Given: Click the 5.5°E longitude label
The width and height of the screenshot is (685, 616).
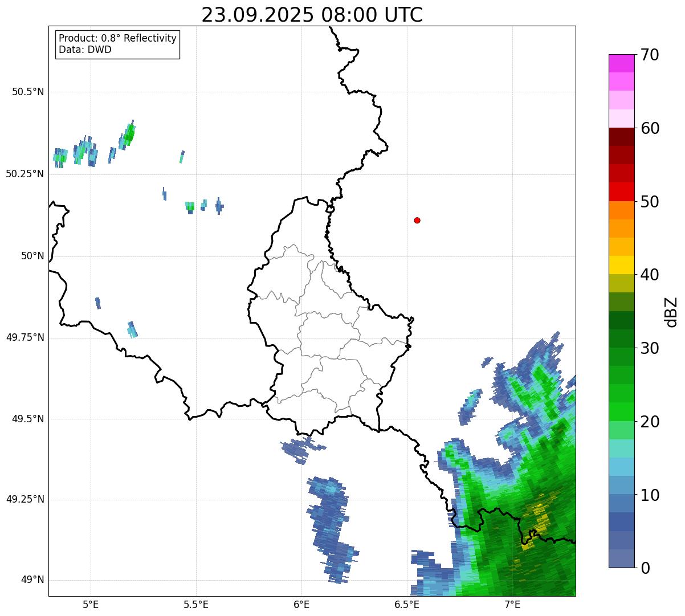Looking at the screenshot, I should tap(196, 605).
